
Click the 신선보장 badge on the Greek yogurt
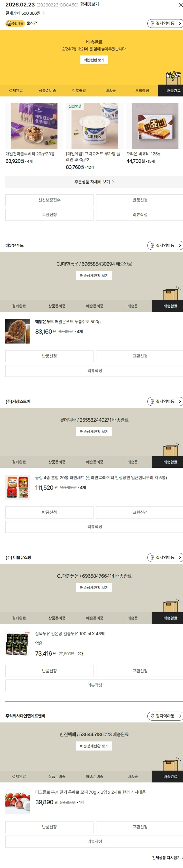[75, 106]
